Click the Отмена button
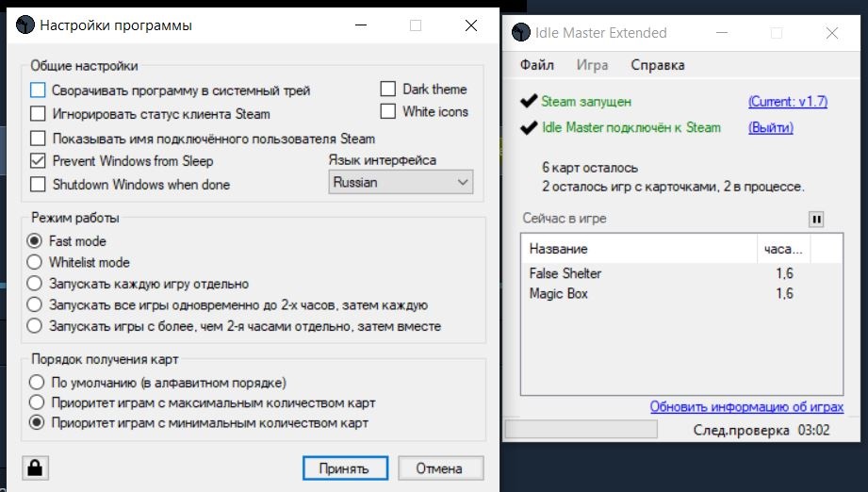This screenshot has height=492, width=868. (440, 468)
